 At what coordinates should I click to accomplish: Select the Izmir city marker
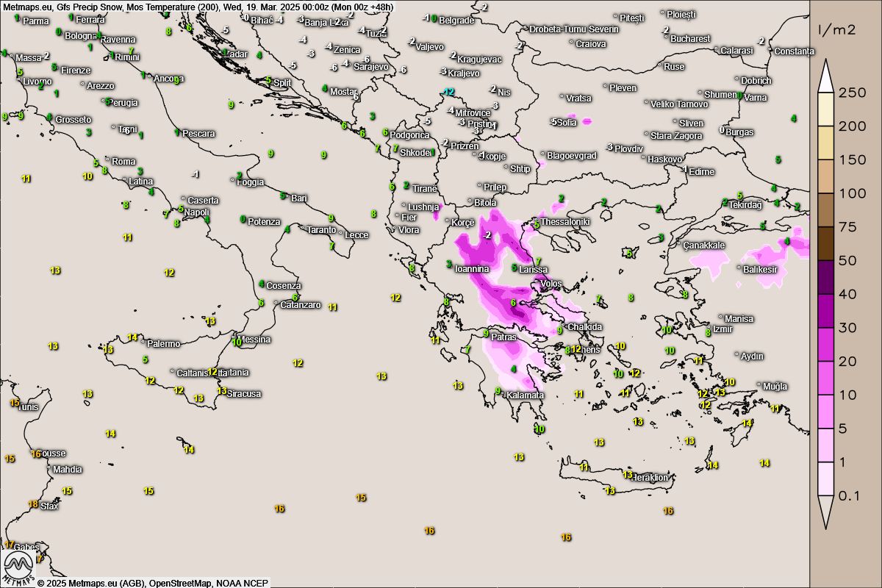tap(710, 329)
